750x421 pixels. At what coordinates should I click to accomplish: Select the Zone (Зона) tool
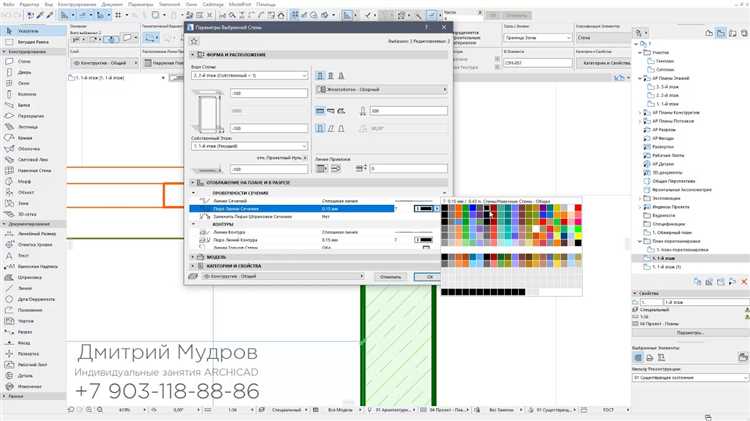pyautogui.click(x=33, y=203)
